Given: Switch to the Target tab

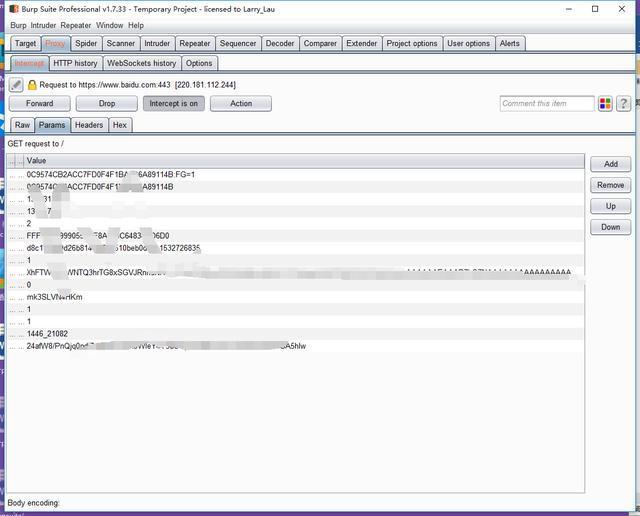Looking at the screenshot, I should tap(25, 43).
